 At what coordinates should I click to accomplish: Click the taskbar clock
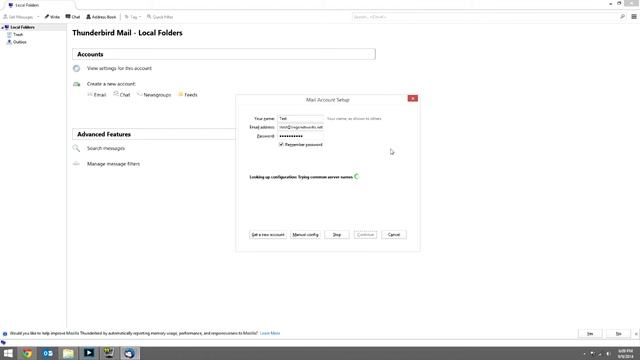625,353
